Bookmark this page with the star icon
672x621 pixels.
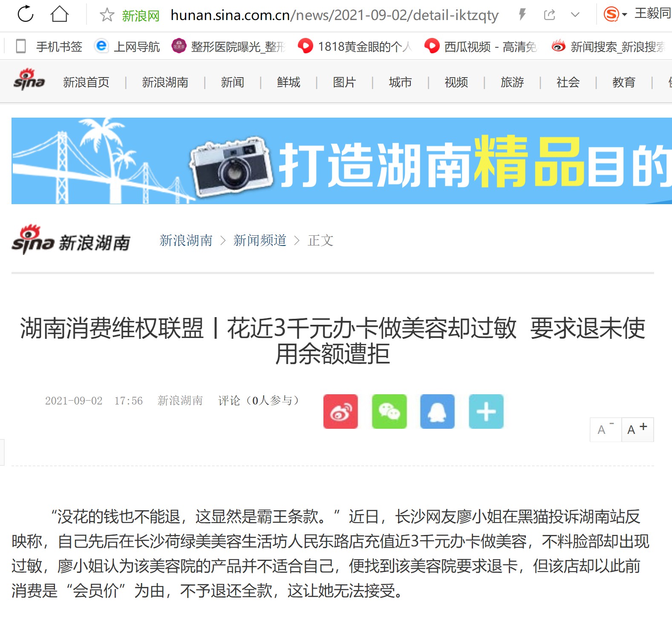(107, 15)
